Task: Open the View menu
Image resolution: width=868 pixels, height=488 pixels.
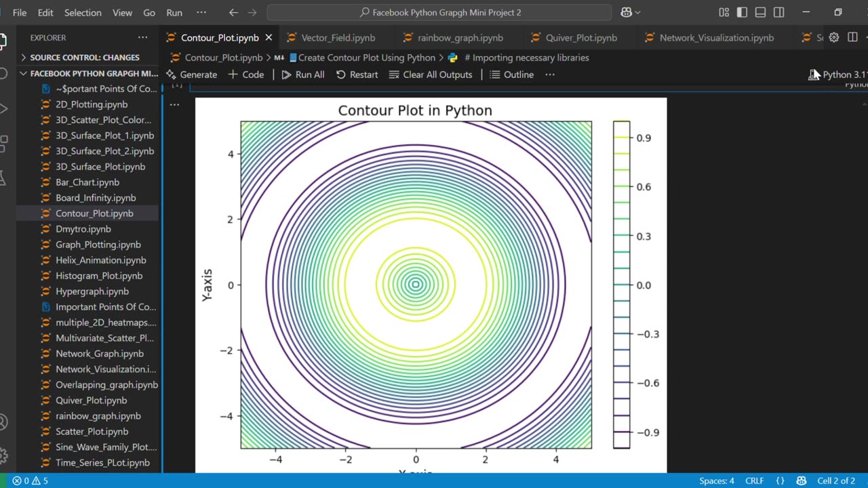Action: coord(122,12)
